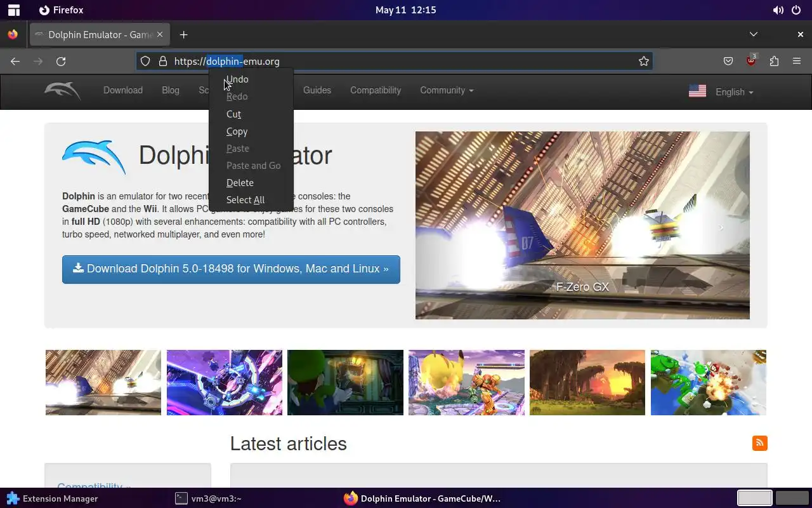
Task: Switch to the vm3@vm3 terminal taskbar entry
Action: pos(208,498)
